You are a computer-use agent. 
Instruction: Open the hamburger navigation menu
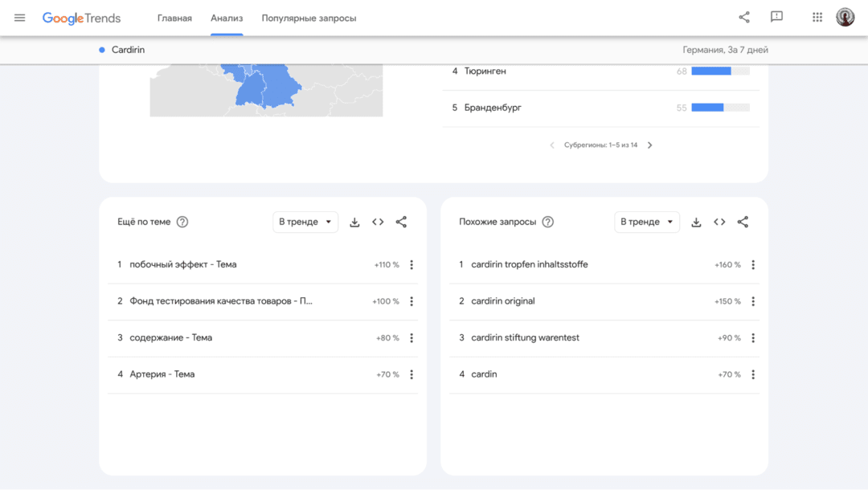point(19,16)
